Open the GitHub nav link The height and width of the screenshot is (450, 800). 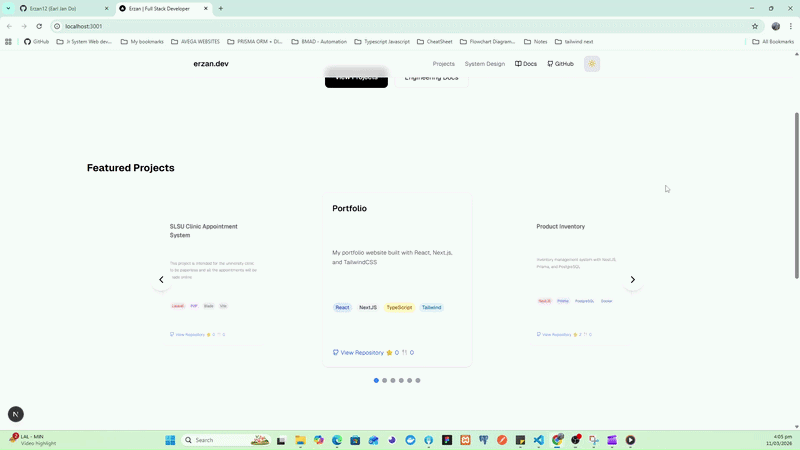(560, 64)
